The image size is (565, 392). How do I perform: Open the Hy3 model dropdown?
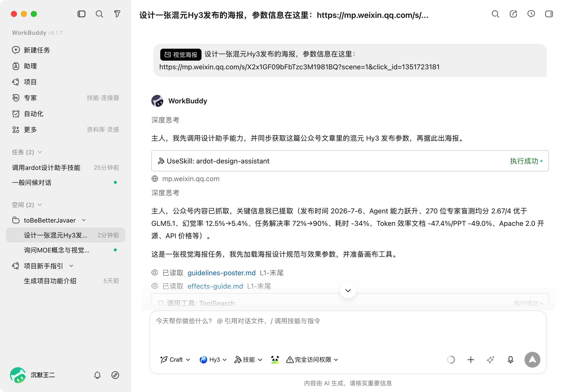click(x=213, y=360)
